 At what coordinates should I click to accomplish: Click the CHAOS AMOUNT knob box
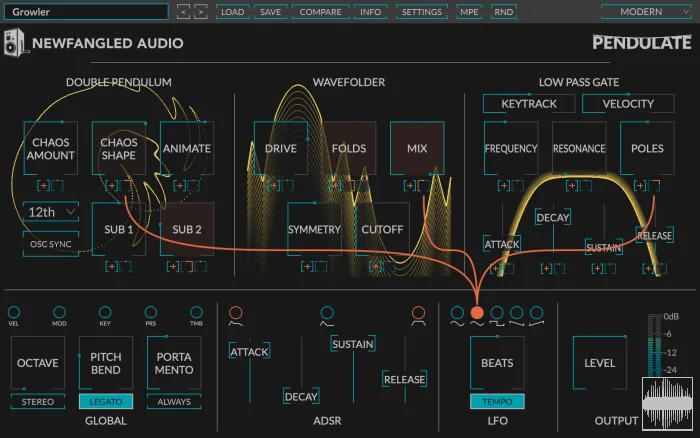(x=50, y=148)
